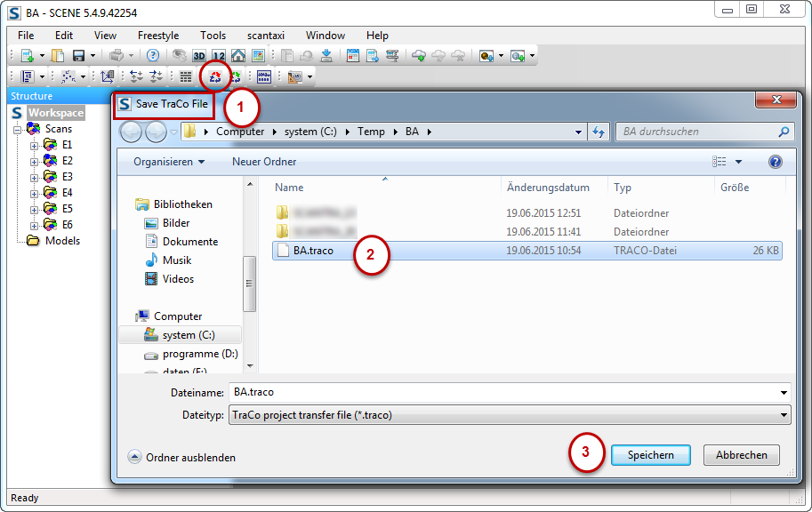
Task: Select Workspace in Structure tree
Action: [x=55, y=113]
